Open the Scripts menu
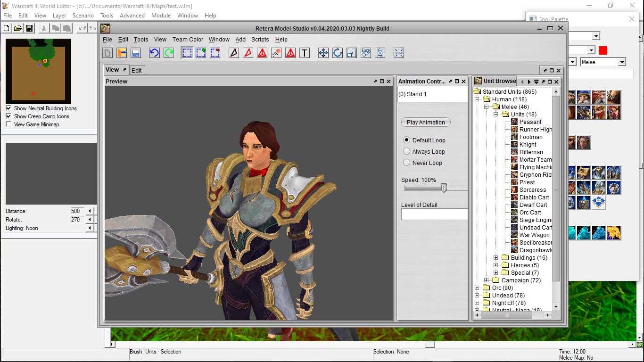The width and height of the screenshot is (644, 362). (x=260, y=40)
